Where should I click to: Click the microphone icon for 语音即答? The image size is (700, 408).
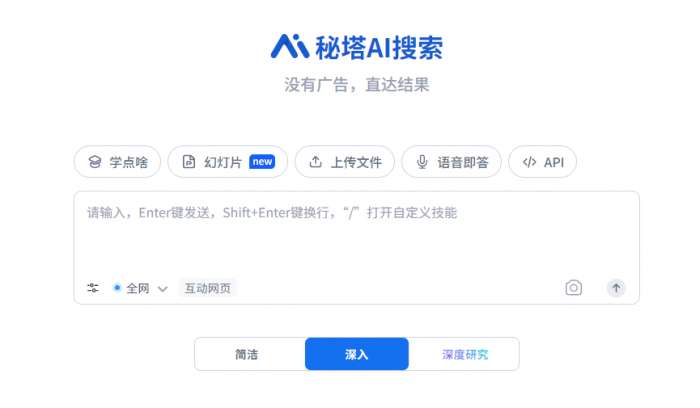[422, 162]
